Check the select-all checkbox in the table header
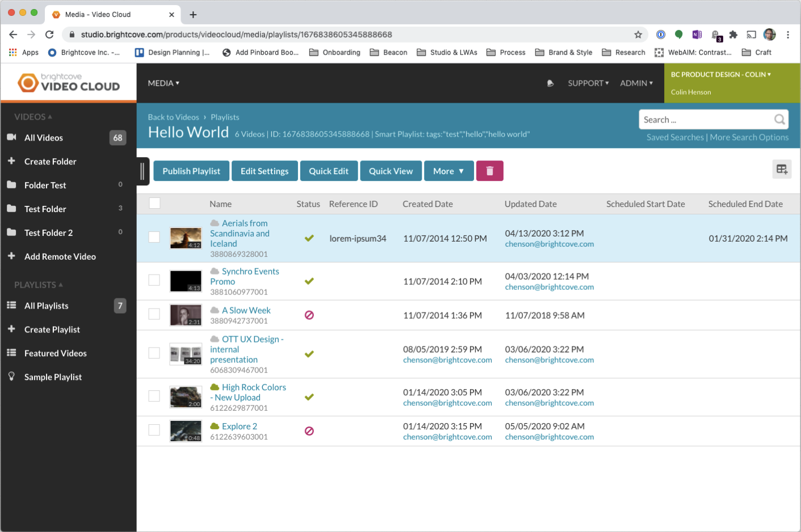 [x=154, y=203]
